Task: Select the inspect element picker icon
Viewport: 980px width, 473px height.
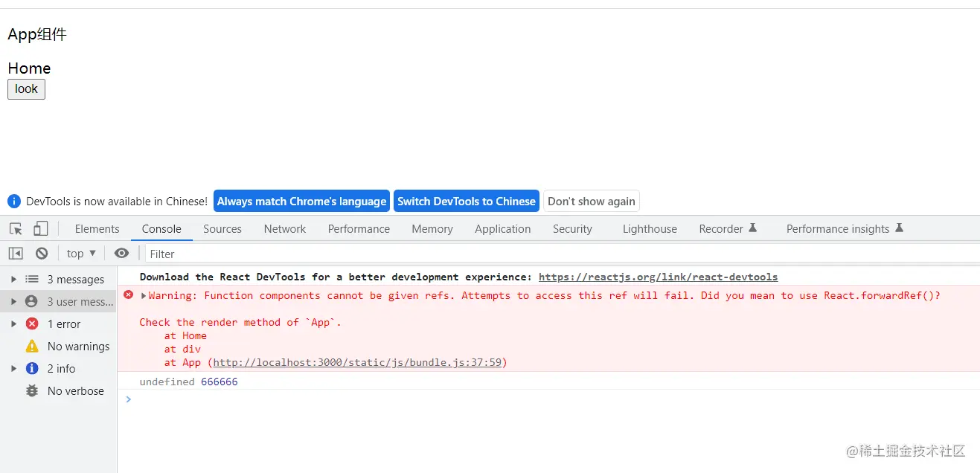Action: pyautogui.click(x=16, y=229)
